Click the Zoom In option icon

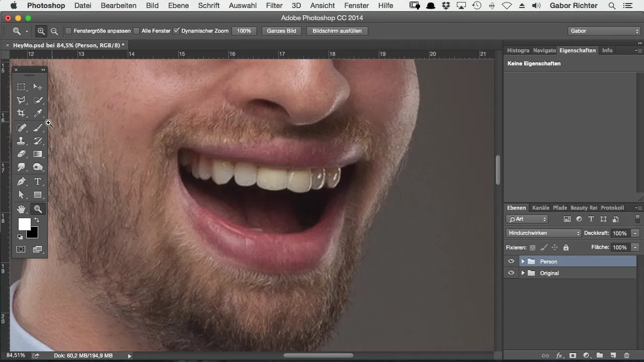(x=41, y=31)
